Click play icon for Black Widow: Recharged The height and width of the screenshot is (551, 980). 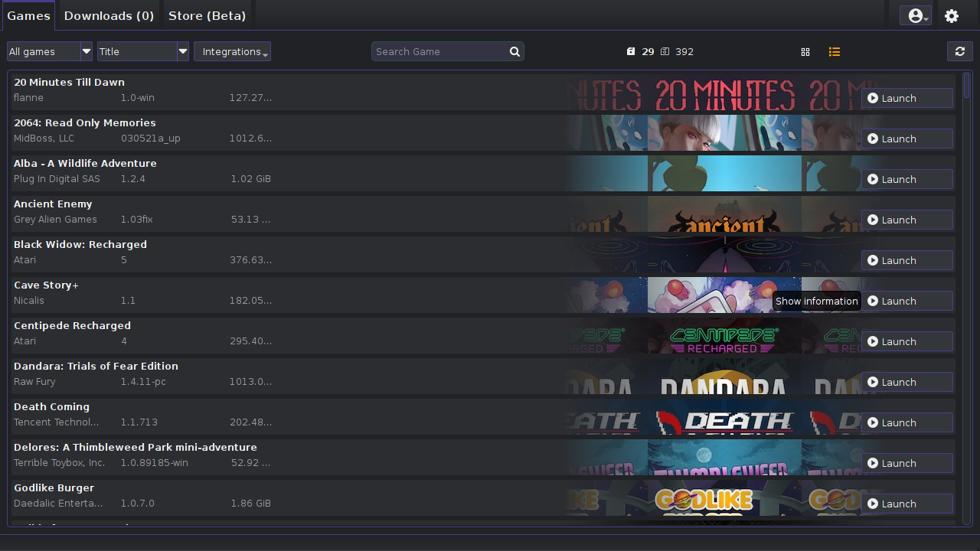point(873,260)
